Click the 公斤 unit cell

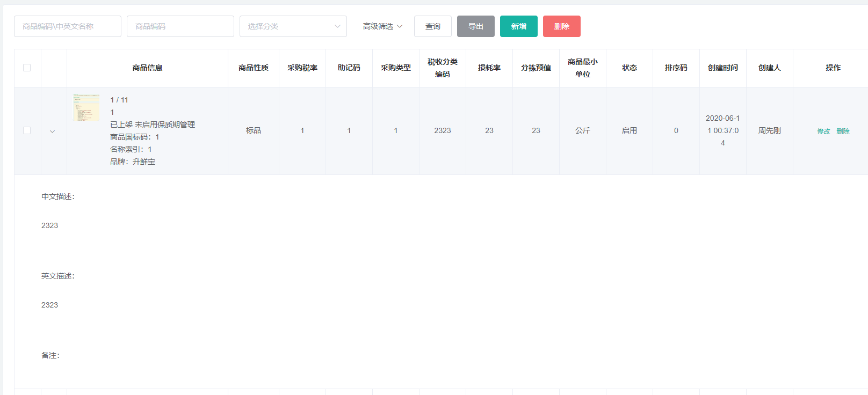[583, 130]
